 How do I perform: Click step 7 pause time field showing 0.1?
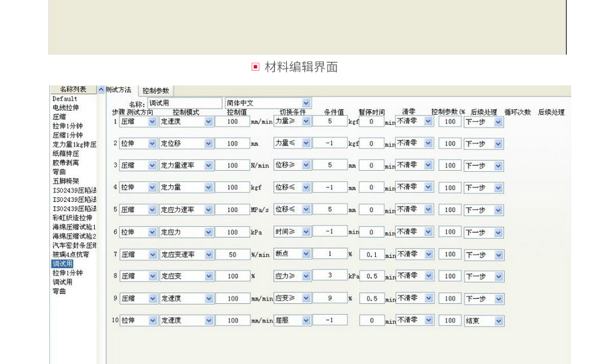point(371,255)
